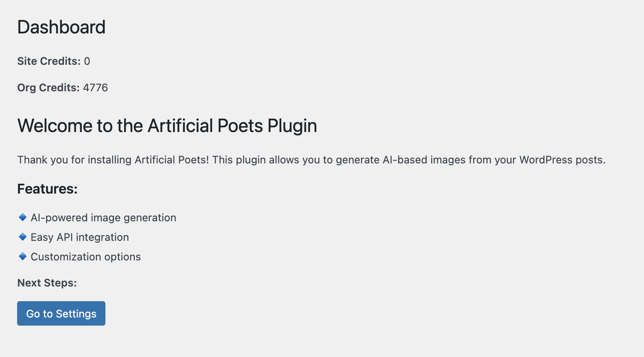This screenshot has width=644, height=357.
Task: Click the Go to Settings button
Action: 61,313
